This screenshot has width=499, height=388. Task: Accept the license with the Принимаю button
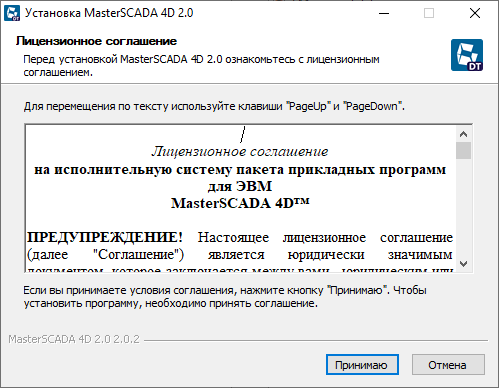(x=362, y=365)
